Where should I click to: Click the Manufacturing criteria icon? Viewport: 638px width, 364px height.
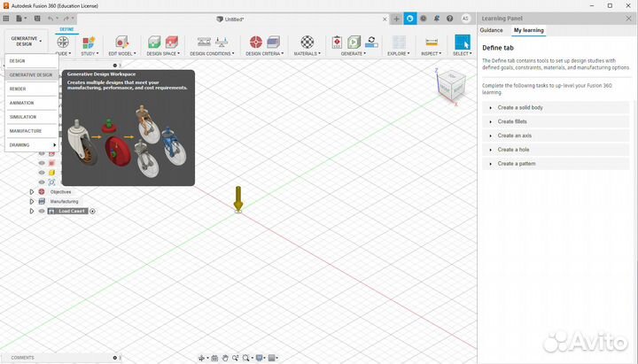(273, 42)
